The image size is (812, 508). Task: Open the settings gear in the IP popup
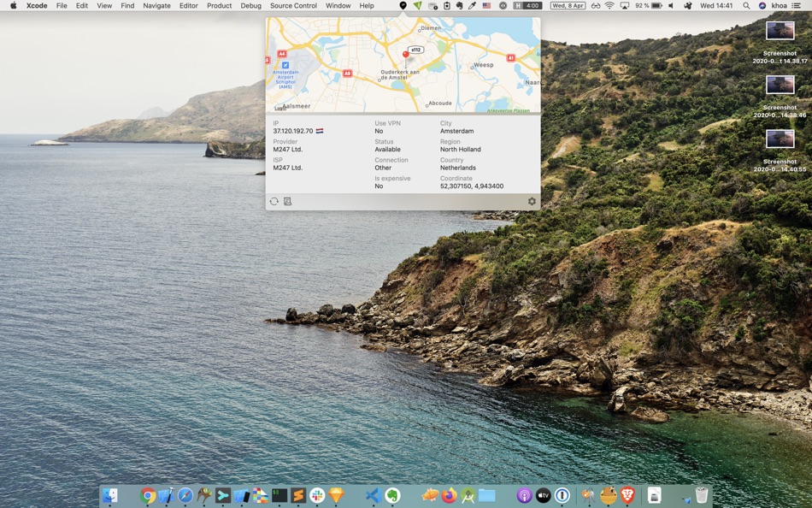(532, 201)
